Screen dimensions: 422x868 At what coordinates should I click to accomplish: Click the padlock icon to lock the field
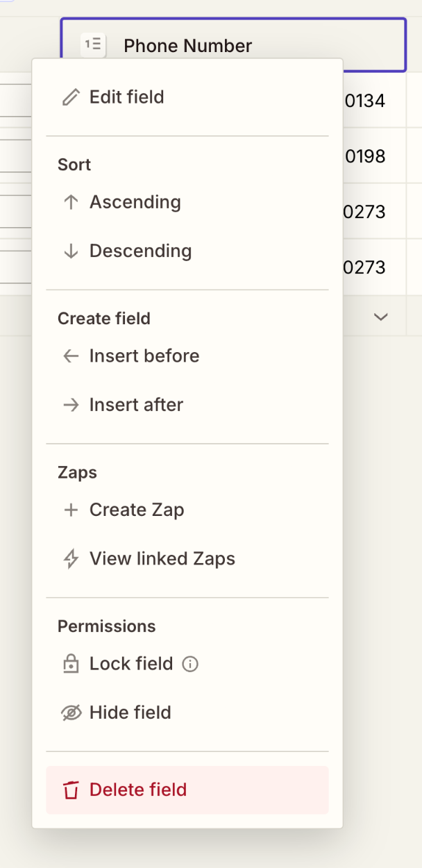[x=70, y=663]
